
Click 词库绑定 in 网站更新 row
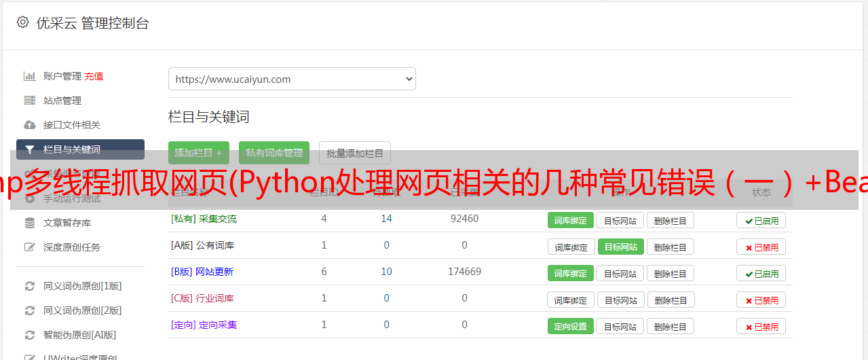click(571, 273)
